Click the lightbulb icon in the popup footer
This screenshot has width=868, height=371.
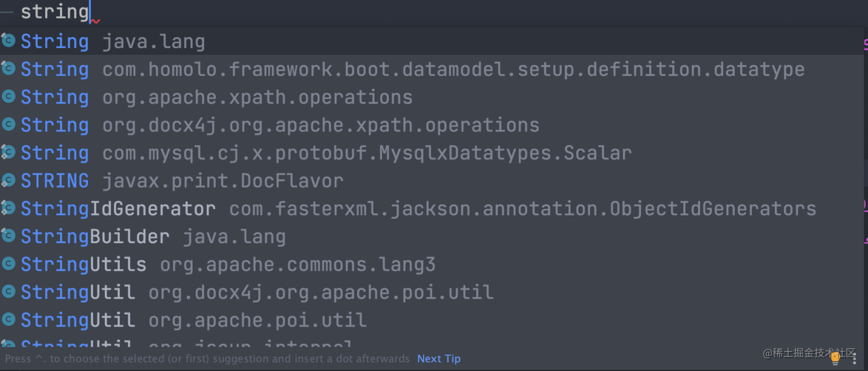pyautogui.click(x=835, y=359)
